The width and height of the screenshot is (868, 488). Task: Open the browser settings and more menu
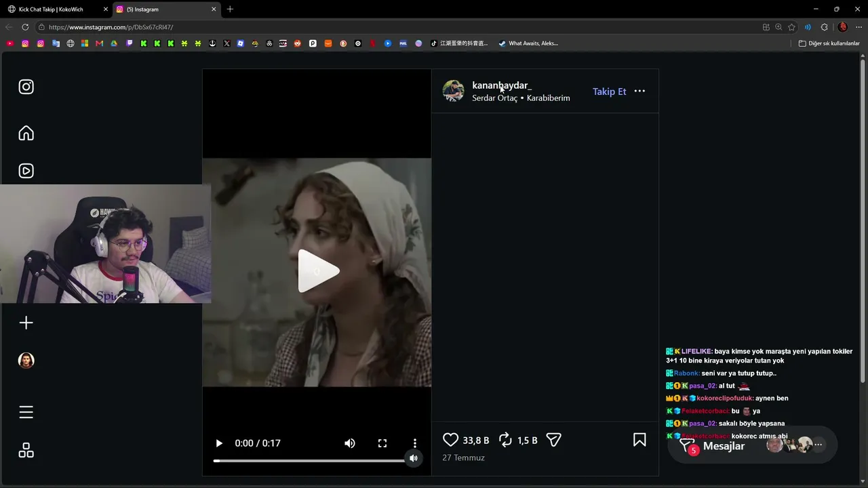[859, 27]
